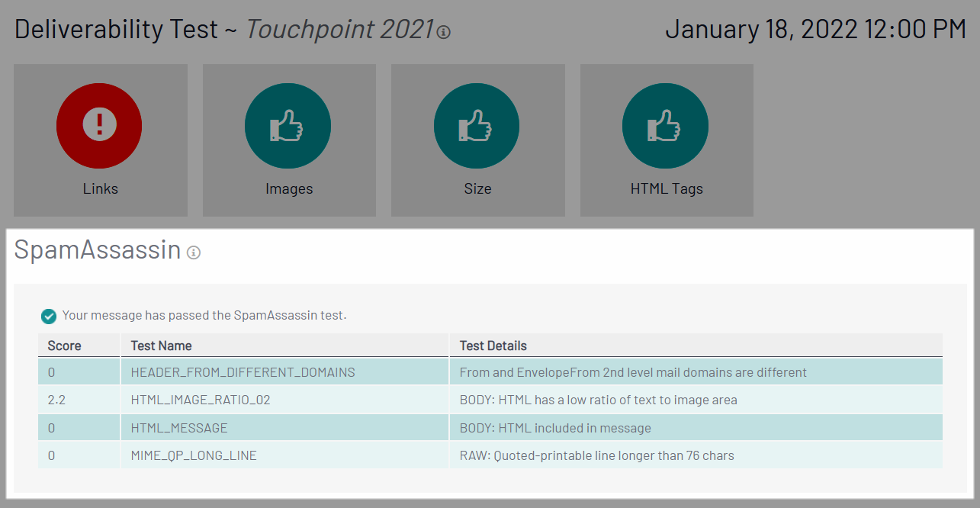
Task: Click the Deliverability Test title
Action: coord(116,30)
